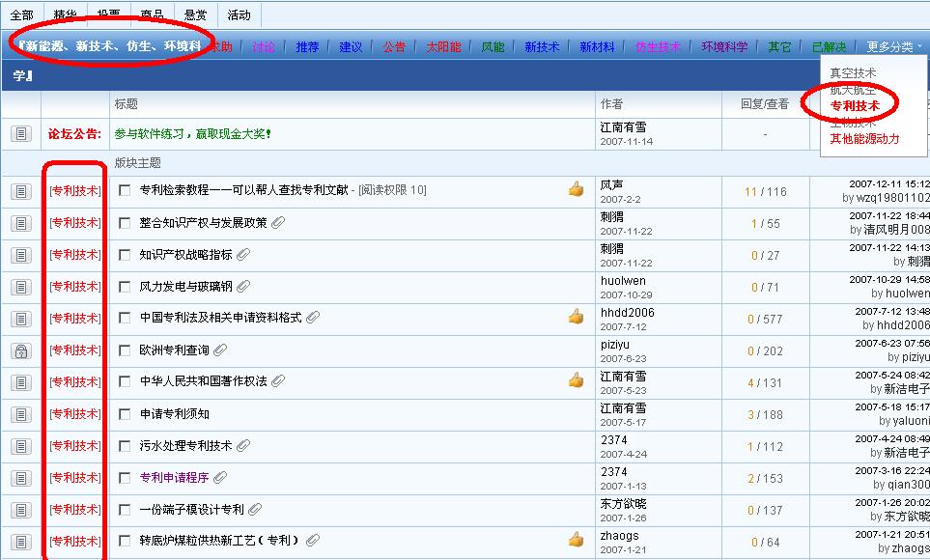Click the thread icon beside 申请专利须知
The width and height of the screenshot is (930, 560).
click(20, 414)
